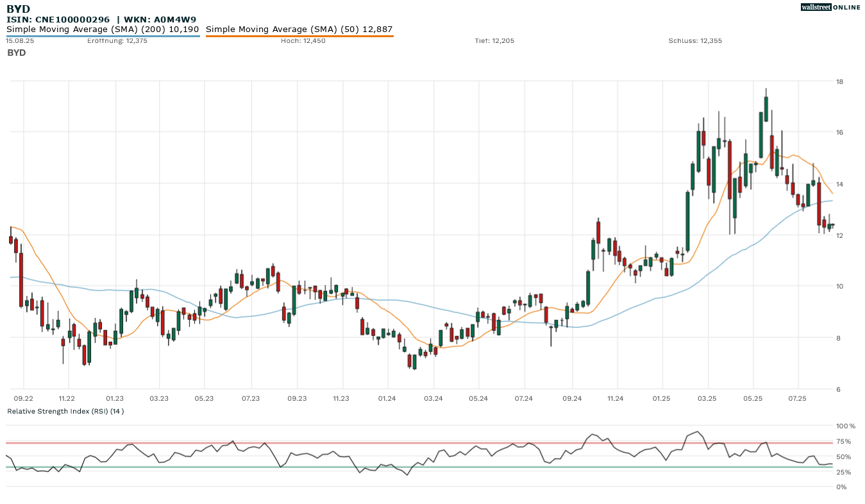Toggle the SMA (200) 10,190 legend entry
The image size is (865, 504).
[x=103, y=29]
